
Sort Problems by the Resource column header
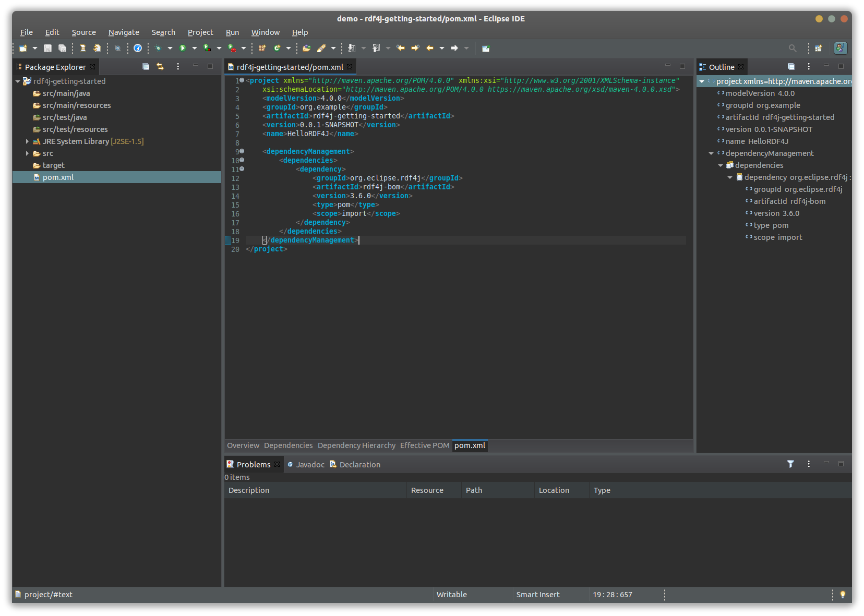tap(434, 490)
